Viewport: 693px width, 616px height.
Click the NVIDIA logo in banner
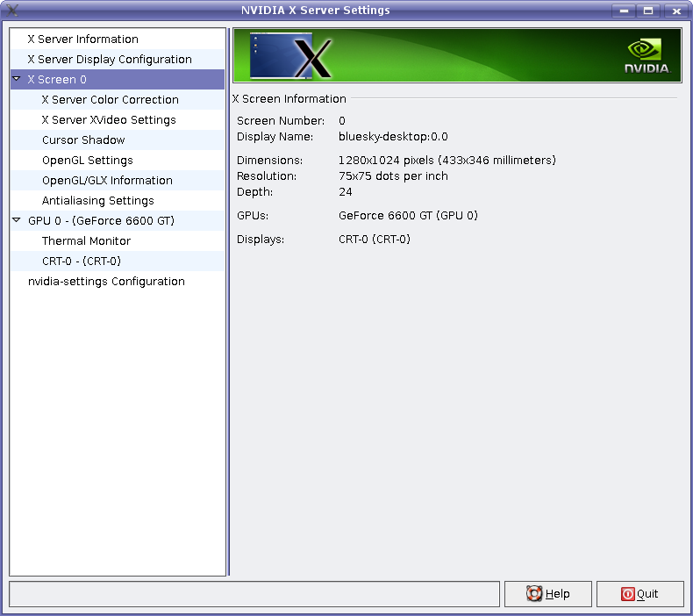(647, 55)
